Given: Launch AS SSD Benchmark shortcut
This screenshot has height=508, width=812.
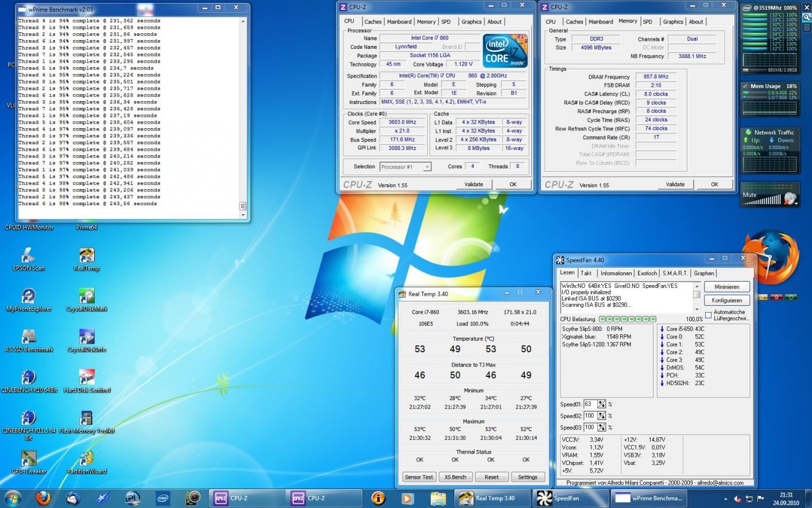Looking at the screenshot, I should [x=29, y=341].
